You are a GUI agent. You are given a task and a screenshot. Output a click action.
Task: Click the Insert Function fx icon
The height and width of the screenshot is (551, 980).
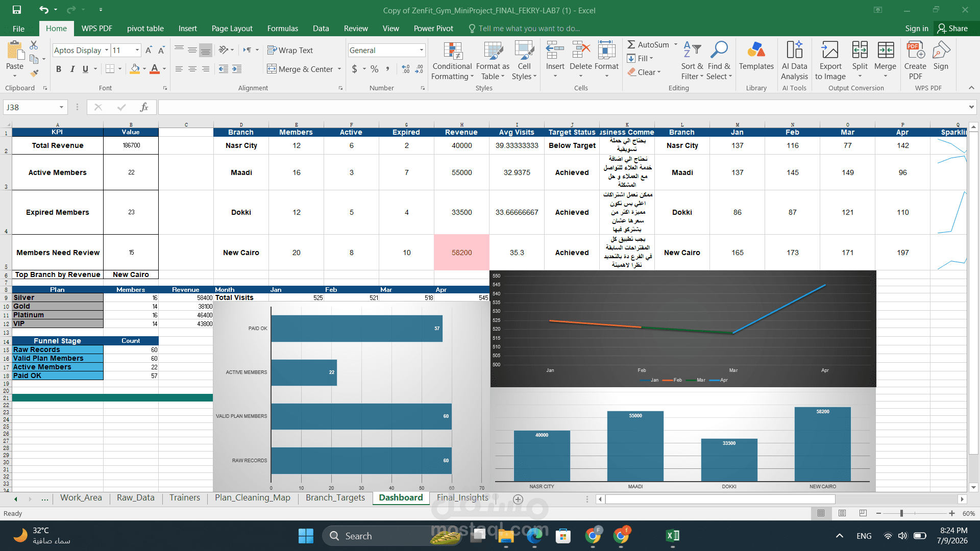(x=144, y=107)
